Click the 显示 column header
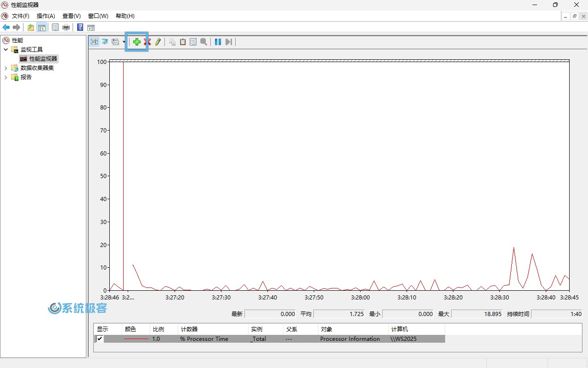The image size is (588, 368). 108,329
